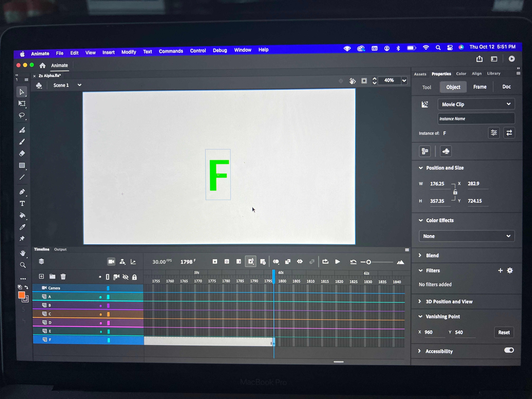Click the Vanishing Point Reset button
532x399 pixels.
(x=504, y=332)
